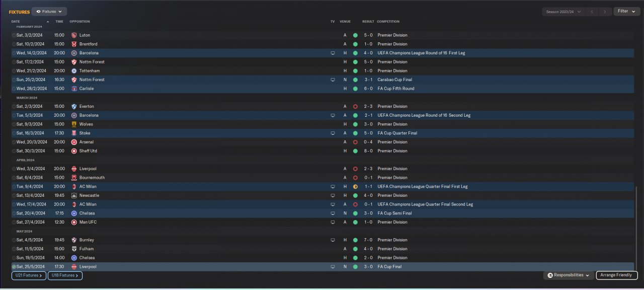Toggle the row selector for Sat 25/5/2024

(x=14, y=267)
